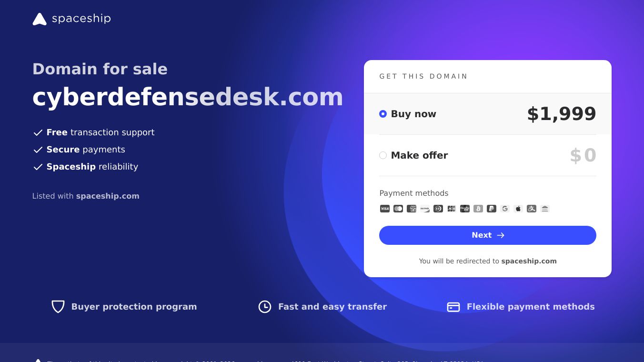Choose the PayPal payment method icon
Viewport: 644px width, 362px height.
point(492,209)
